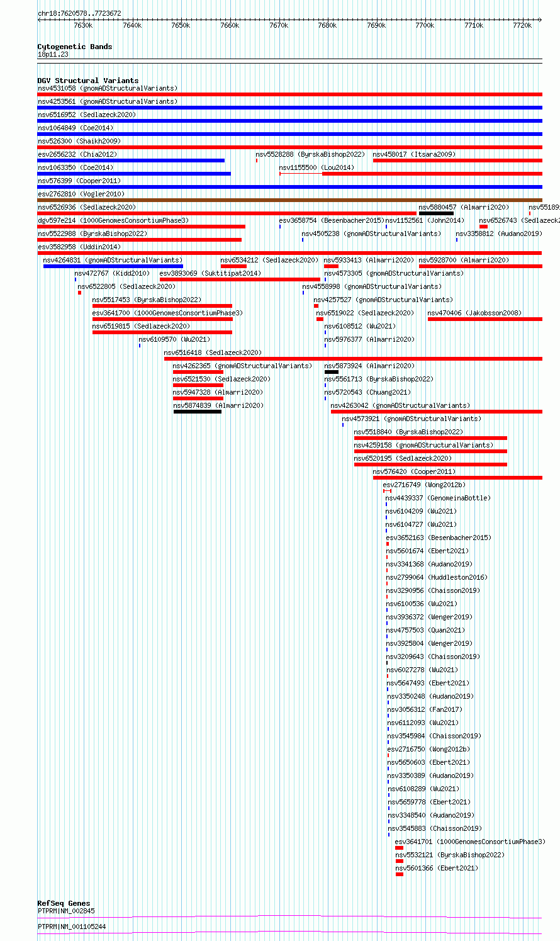The image size is (560, 941).
Task: Select nsv4439337 (GenomeinaBottle) variant
Action: (438, 498)
